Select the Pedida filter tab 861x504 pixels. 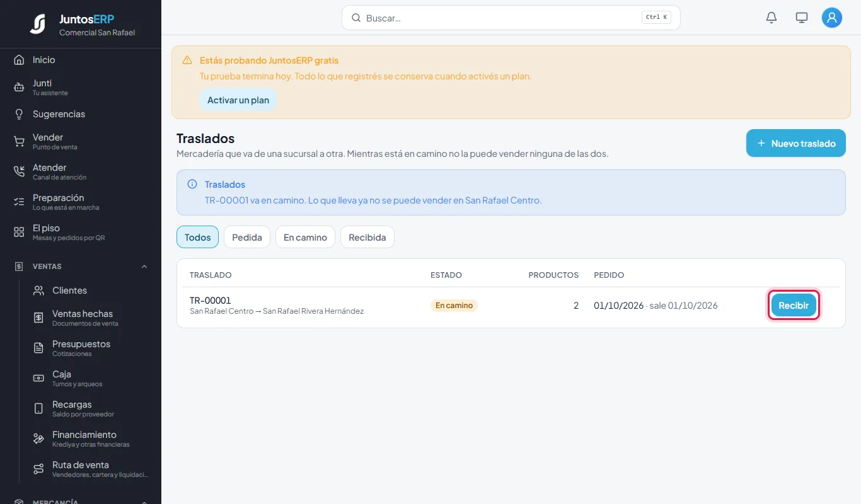[x=247, y=237]
